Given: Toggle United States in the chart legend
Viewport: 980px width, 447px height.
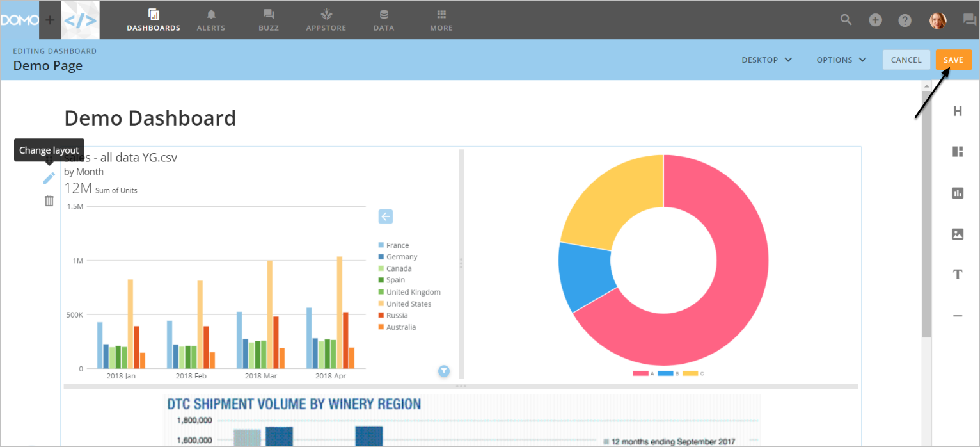Looking at the screenshot, I should 408,304.
